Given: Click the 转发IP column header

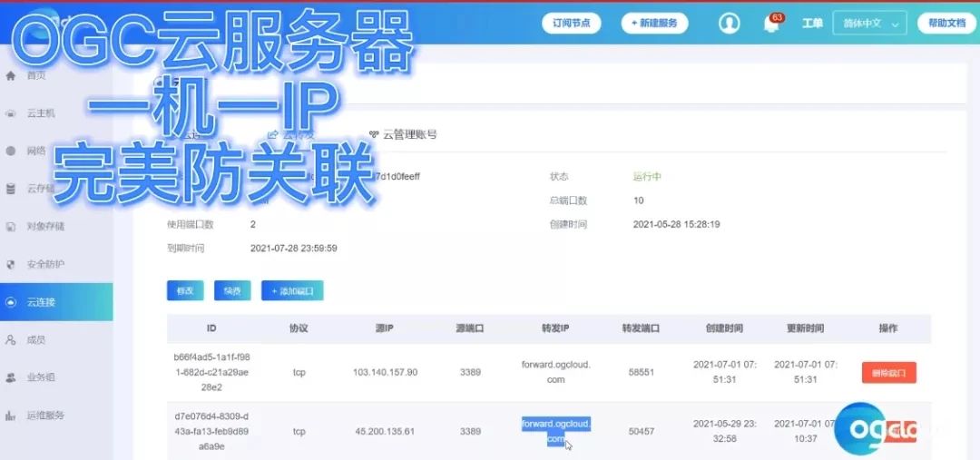Looking at the screenshot, I should [555, 328].
